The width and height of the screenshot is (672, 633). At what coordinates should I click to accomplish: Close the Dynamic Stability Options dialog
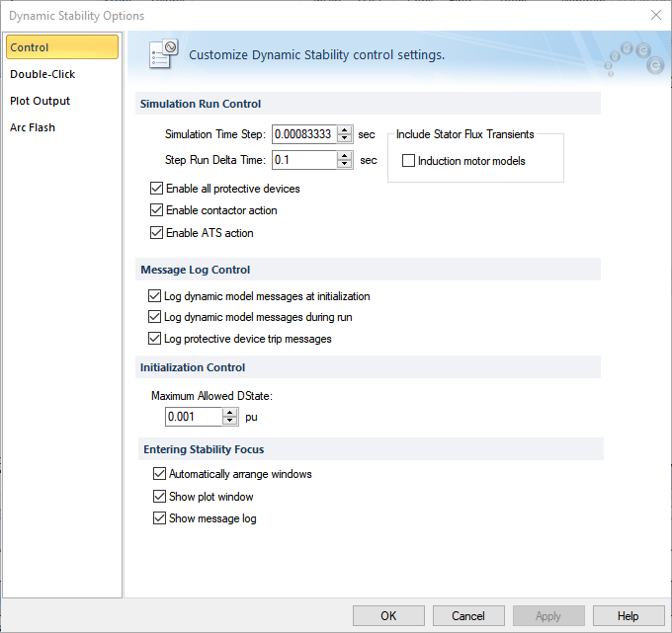coord(655,15)
